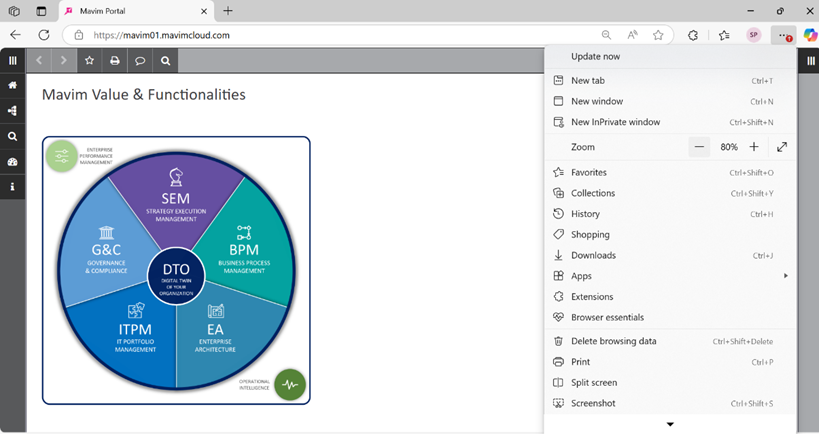Open Collections from the menu
819x434 pixels.
point(671,193)
